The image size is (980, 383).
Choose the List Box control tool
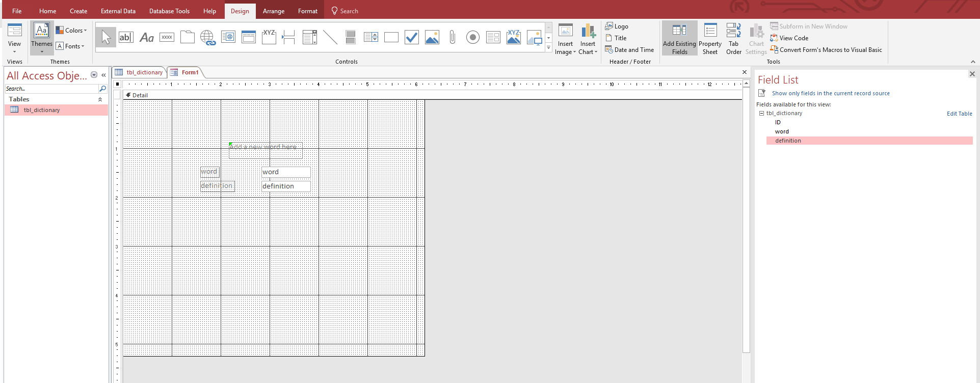[371, 37]
